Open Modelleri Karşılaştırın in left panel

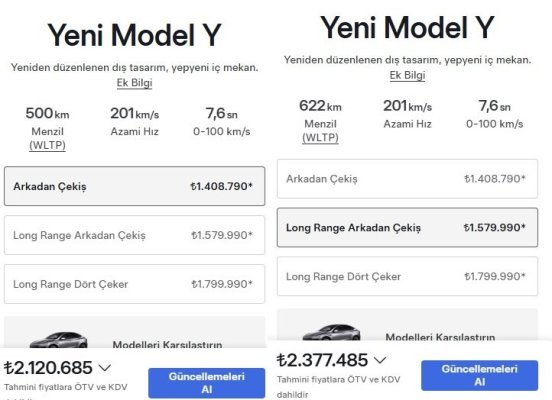[167, 344]
